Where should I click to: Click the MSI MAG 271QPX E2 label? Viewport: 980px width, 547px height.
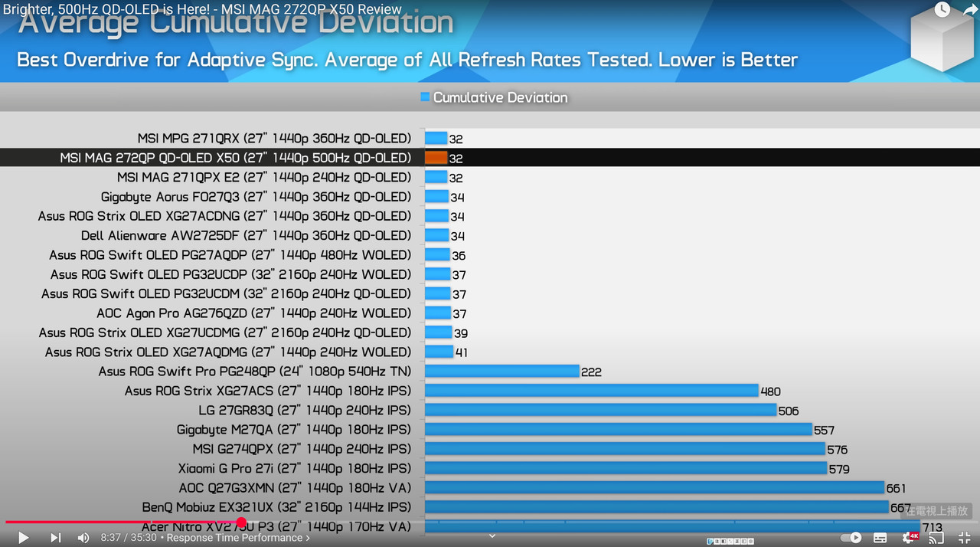264,177
